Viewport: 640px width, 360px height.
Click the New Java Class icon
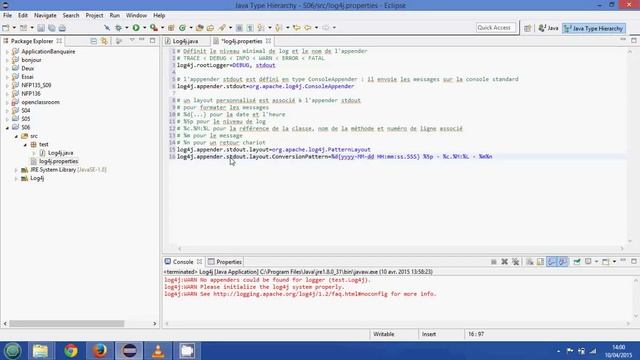pyautogui.click(x=182, y=28)
